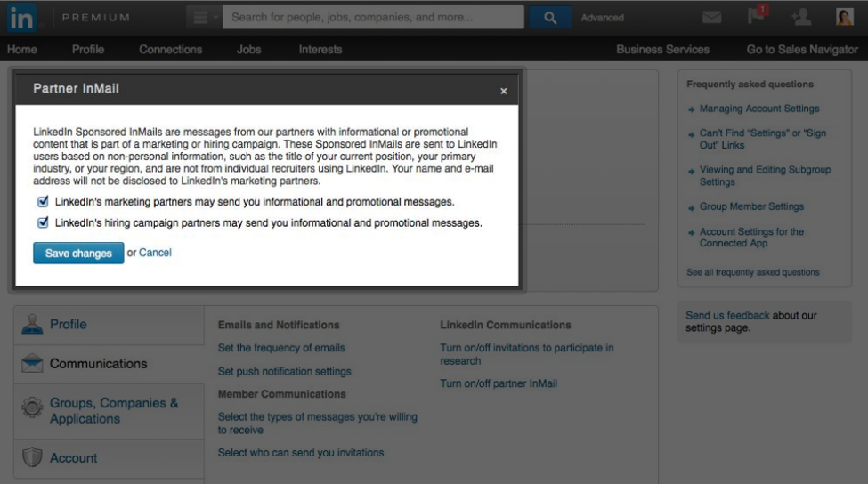Open the messages envelope icon
The height and width of the screenshot is (484, 868).
pos(711,18)
